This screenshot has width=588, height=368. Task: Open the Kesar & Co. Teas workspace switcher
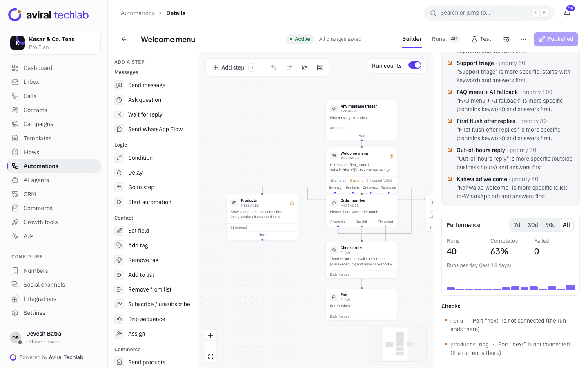click(54, 43)
